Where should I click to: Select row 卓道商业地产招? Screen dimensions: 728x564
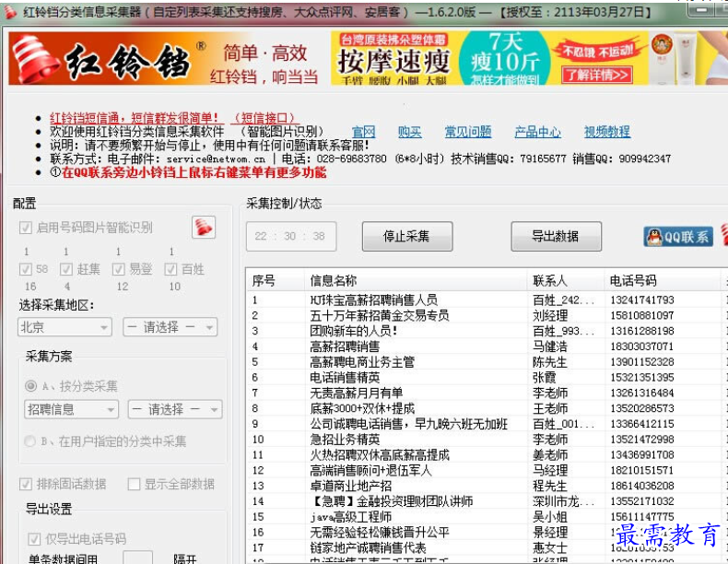[487, 486]
